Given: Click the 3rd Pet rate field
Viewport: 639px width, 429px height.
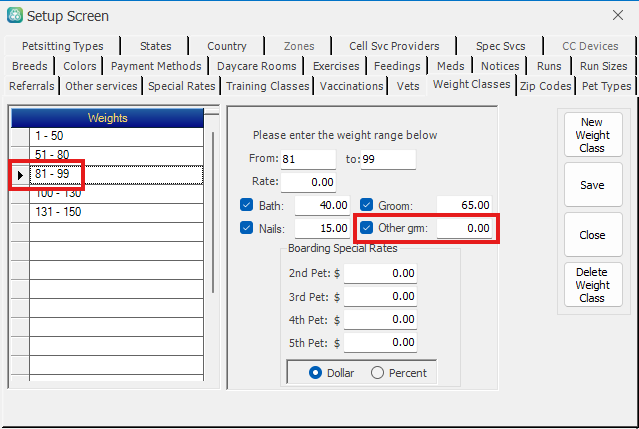Looking at the screenshot, I should pos(380,296).
